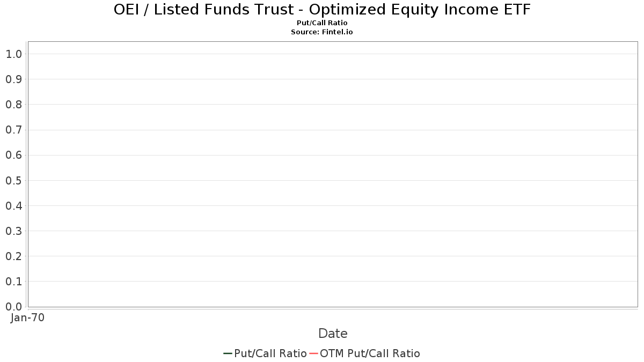The image size is (644, 362).
Task: Toggle the OTM Put/Call Ratio legend label
Action: click(x=370, y=353)
